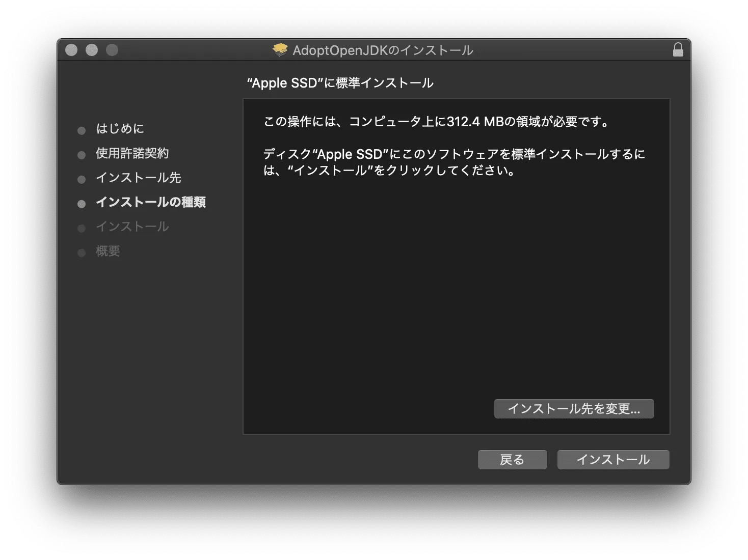Select the はじめに step in sidebar
The image size is (748, 560).
tap(120, 128)
